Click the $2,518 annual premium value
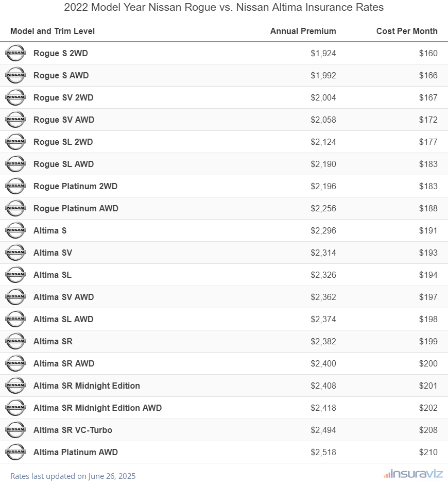The width and height of the screenshot is (448, 484). click(x=323, y=452)
